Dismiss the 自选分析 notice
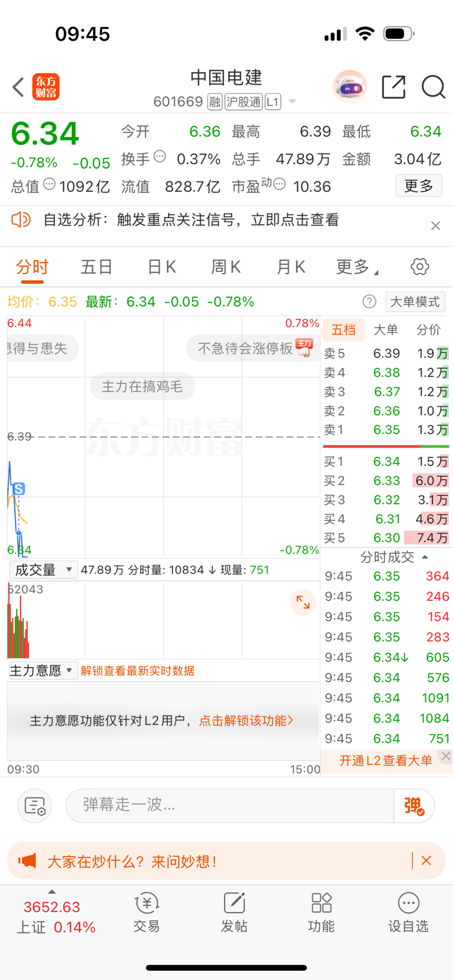This screenshot has width=453, height=980. tap(435, 225)
